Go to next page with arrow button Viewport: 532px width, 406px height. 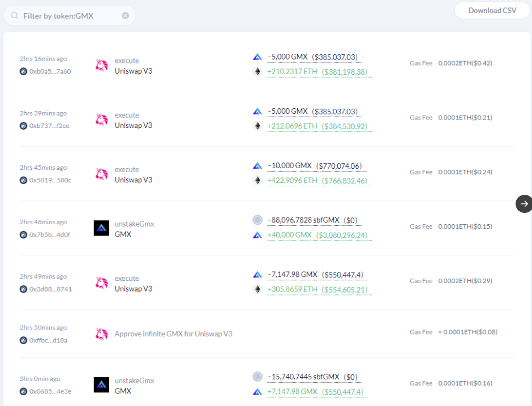tap(524, 204)
